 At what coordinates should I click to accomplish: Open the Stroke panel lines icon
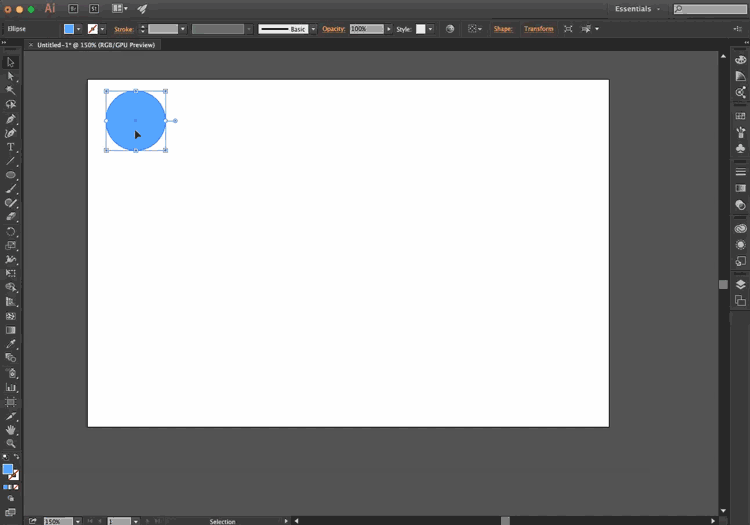point(740,172)
